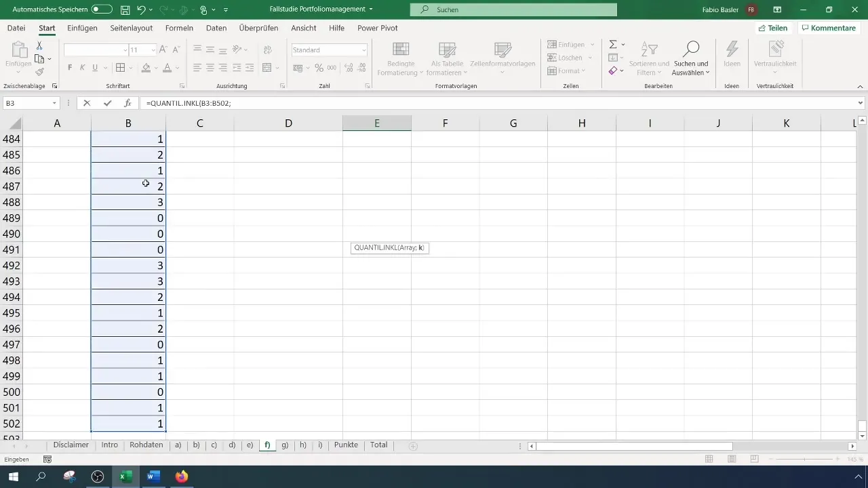868x488 pixels.
Task: Expand the Name Box dropdown
Action: [x=54, y=103]
